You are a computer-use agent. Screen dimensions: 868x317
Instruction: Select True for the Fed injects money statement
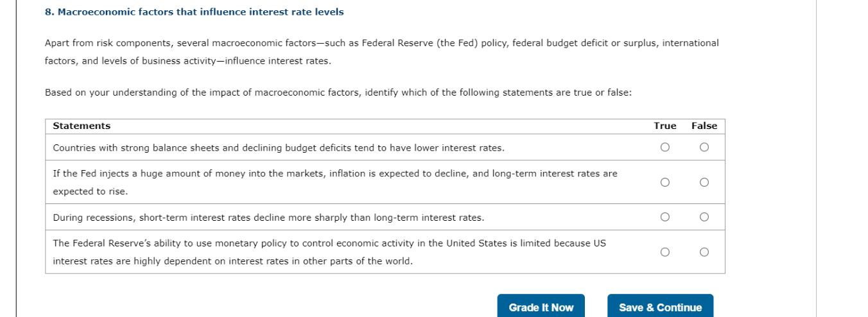tap(664, 182)
